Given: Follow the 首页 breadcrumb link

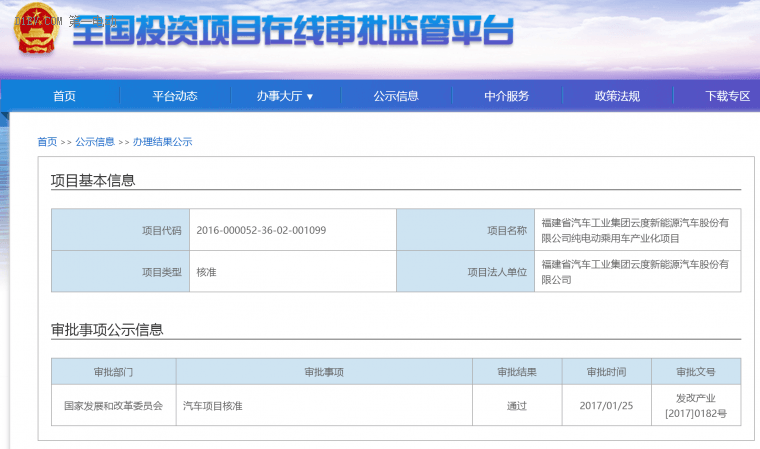Looking at the screenshot, I should (47, 142).
